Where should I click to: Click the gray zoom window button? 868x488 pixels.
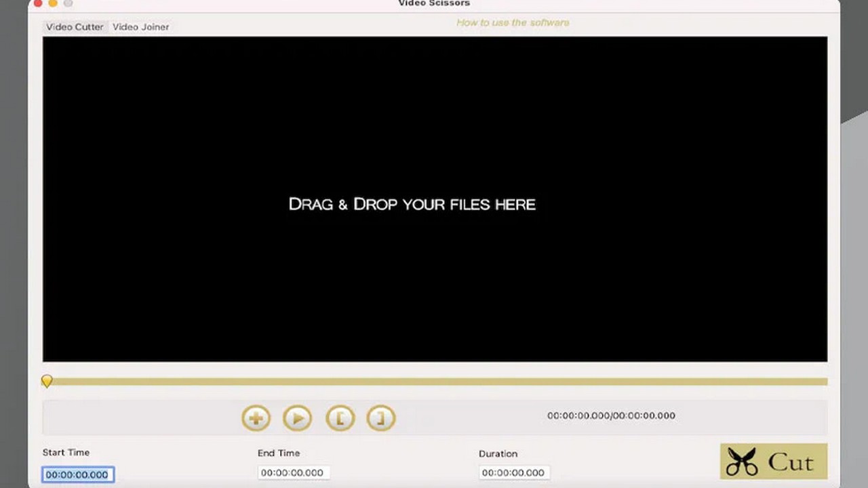coord(68,3)
